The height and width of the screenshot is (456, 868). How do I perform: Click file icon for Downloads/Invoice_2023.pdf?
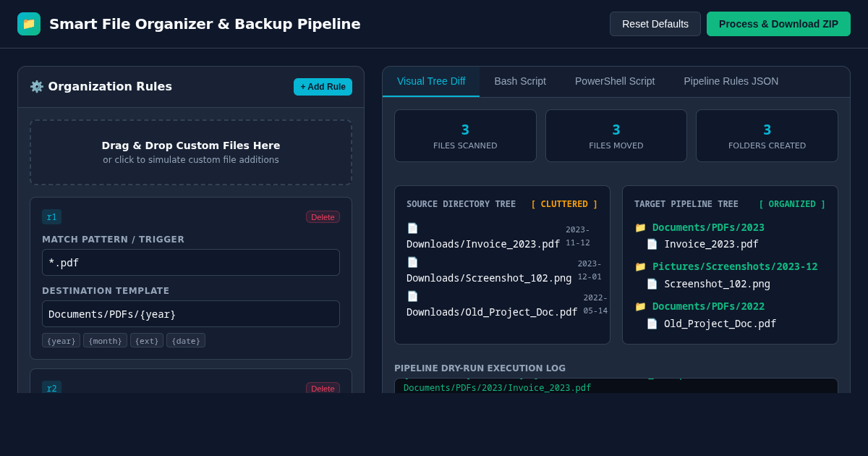click(412, 228)
